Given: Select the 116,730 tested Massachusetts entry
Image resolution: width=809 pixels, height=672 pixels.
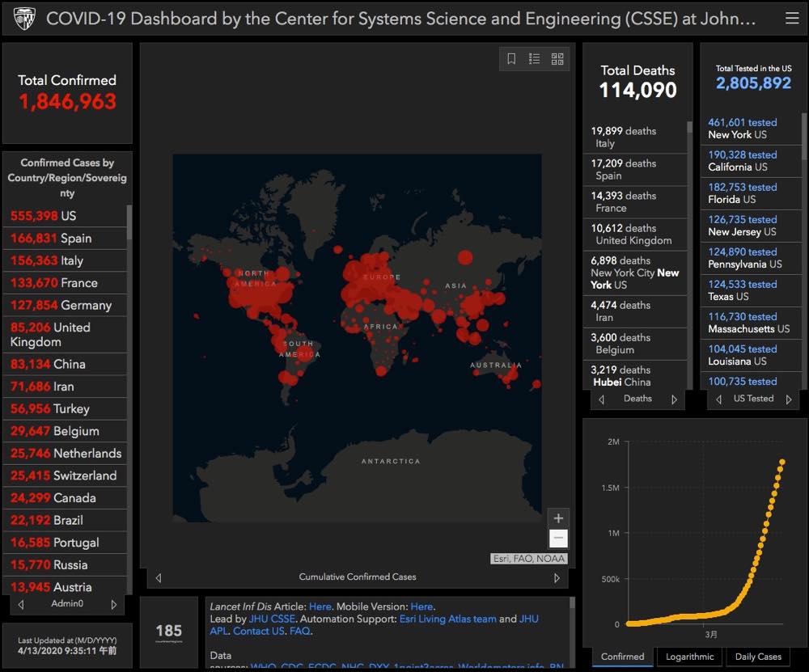Looking at the screenshot, I should pyautogui.click(x=752, y=323).
